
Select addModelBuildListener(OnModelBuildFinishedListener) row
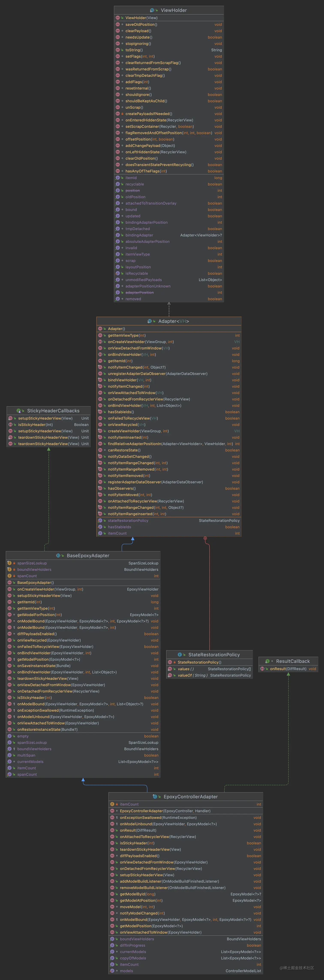pyautogui.click(x=186, y=882)
